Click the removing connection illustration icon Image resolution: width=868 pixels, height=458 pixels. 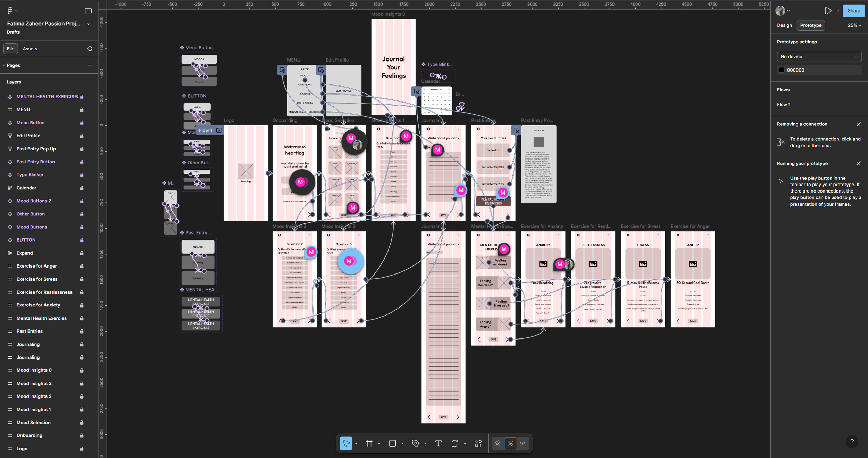point(781,142)
